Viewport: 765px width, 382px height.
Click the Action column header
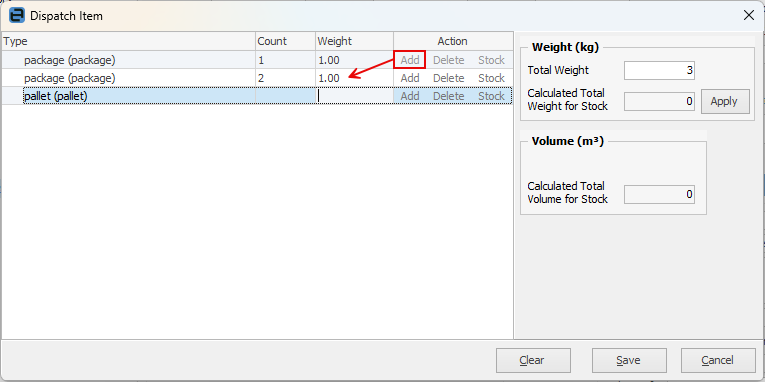[453, 41]
